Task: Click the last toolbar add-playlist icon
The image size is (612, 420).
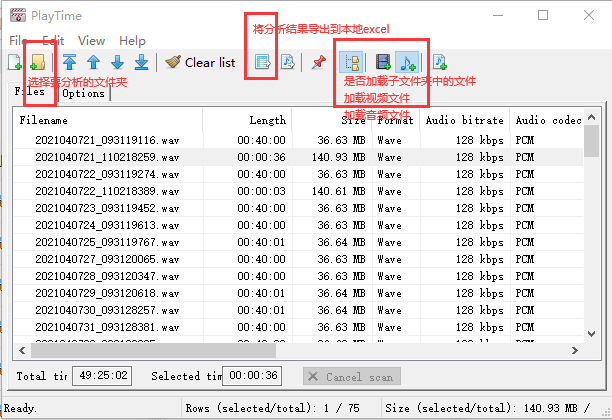Action: 440,62
